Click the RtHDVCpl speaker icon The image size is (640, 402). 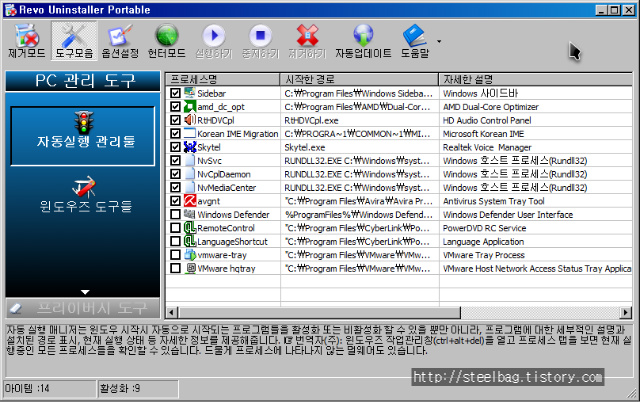pyautogui.click(x=190, y=120)
